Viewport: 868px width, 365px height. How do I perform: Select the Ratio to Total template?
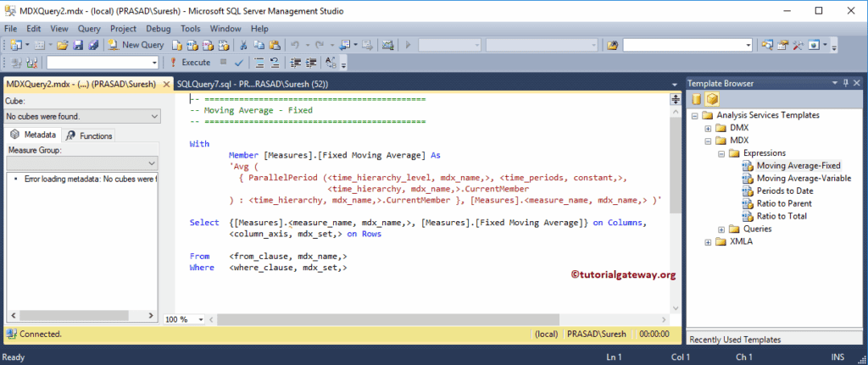pos(782,216)
